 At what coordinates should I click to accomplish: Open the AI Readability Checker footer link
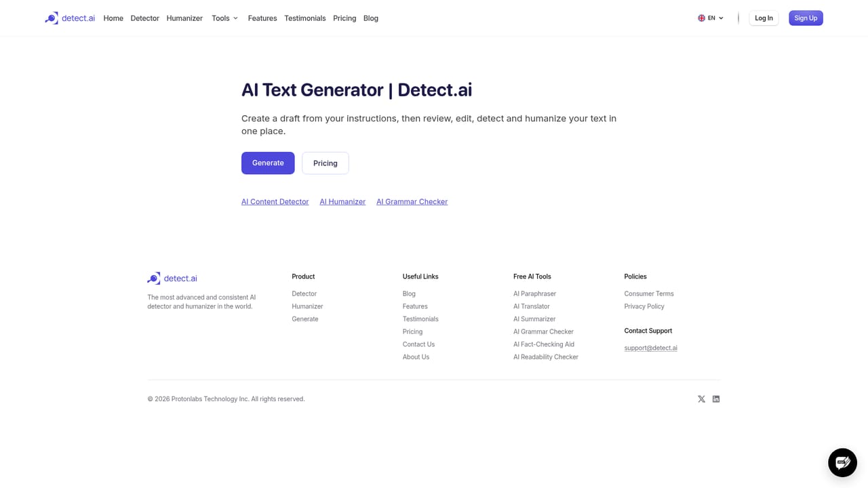(x=546, y=357)
